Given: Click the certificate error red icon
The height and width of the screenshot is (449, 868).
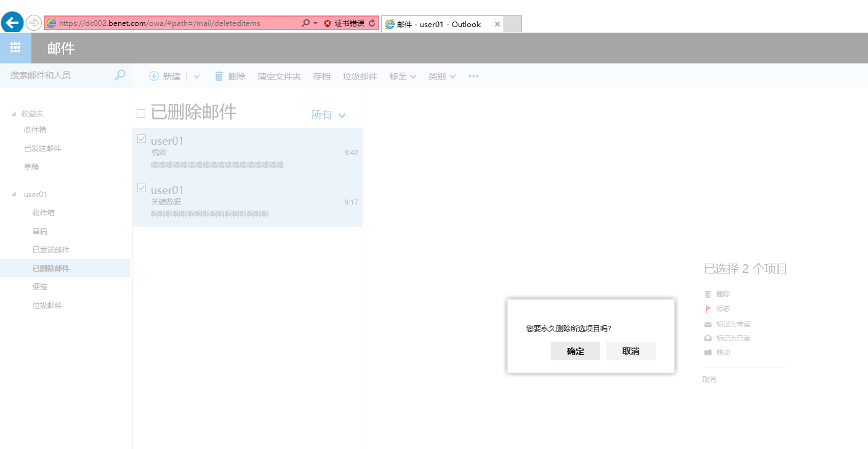Looking at the screenshot, I should [328, 23].
